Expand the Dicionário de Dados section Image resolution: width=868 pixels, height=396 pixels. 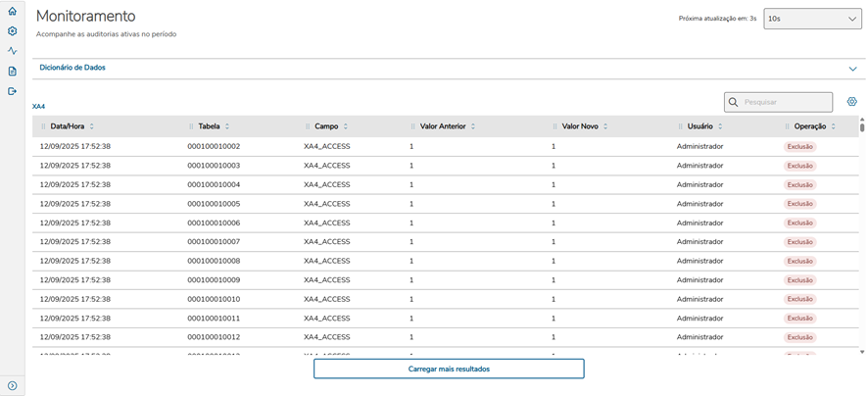tap(852, 69)
